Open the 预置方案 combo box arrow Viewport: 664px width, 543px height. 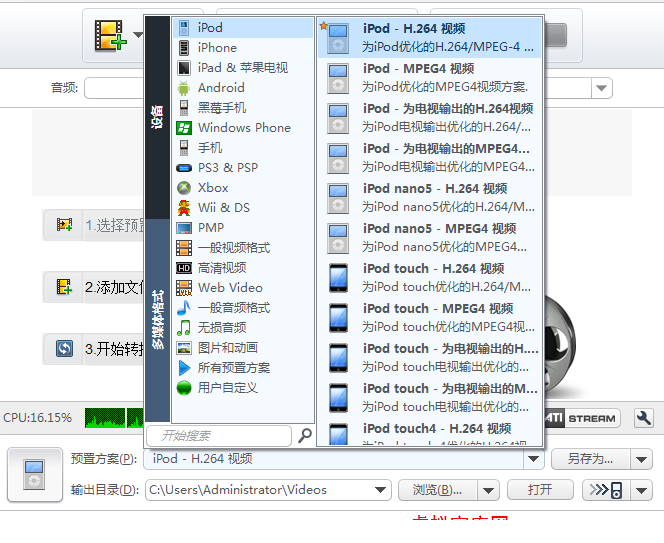click(534, 459)
